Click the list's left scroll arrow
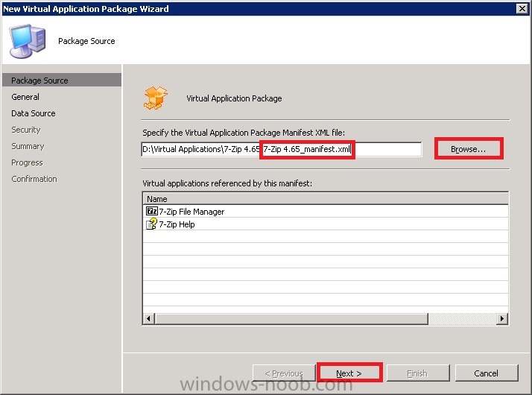The width and height of the screenshot is (532, 395). pyautogui.click(x=148, y=319)
